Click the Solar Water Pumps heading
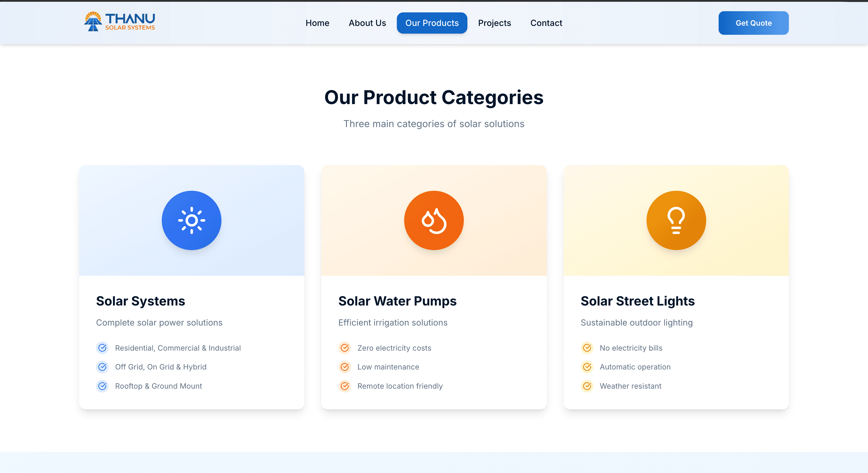 tap(397, 300)
